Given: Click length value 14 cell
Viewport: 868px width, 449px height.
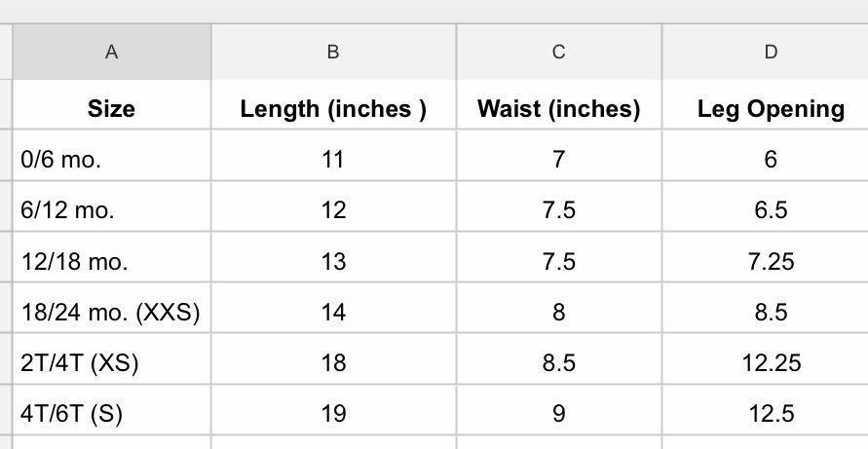Looking at the screenshot, I should [x=333, y=312].
